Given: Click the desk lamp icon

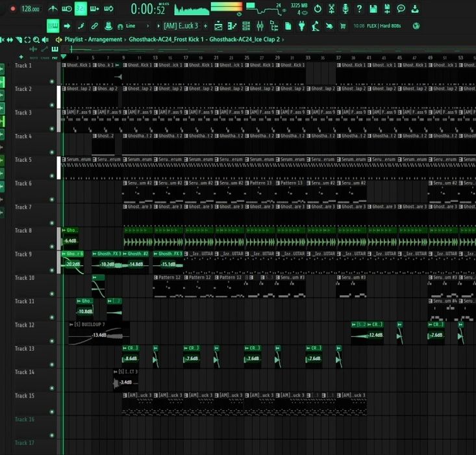Looking at the screenshot, I should (316, 26).
